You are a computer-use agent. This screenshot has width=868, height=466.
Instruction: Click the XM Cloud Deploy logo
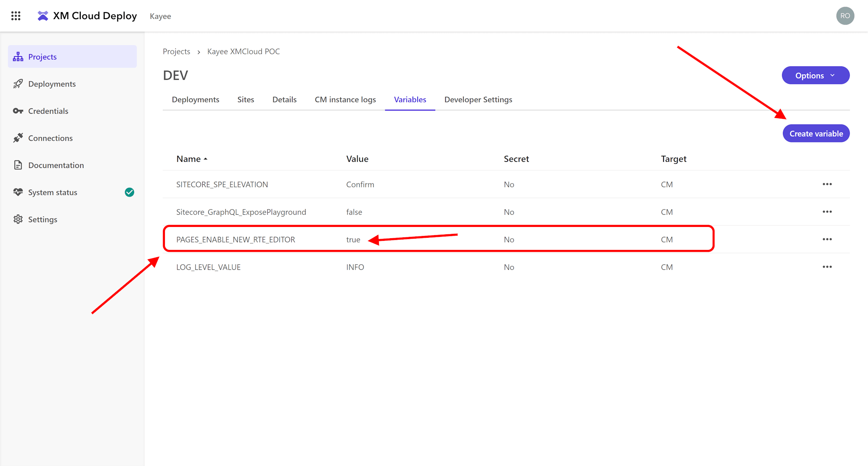tap(43, 16)
